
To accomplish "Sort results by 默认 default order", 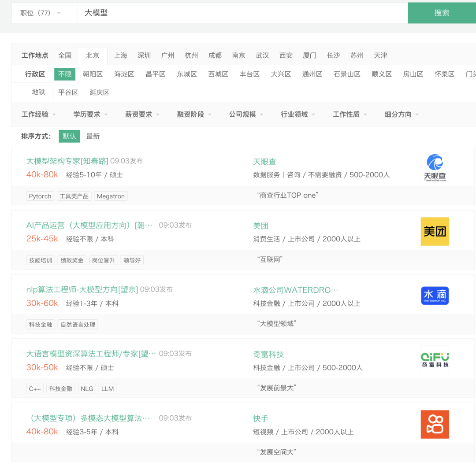I will point(69,136).
